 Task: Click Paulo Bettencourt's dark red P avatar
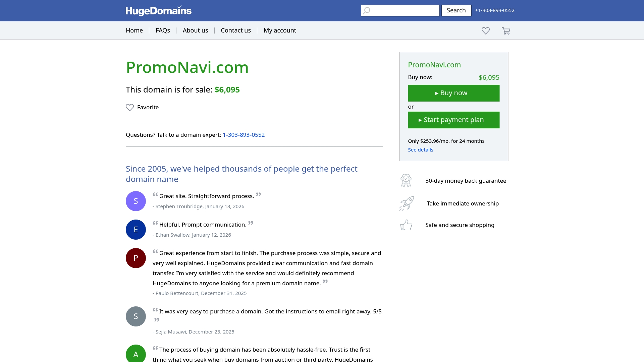tap(136, 258)
